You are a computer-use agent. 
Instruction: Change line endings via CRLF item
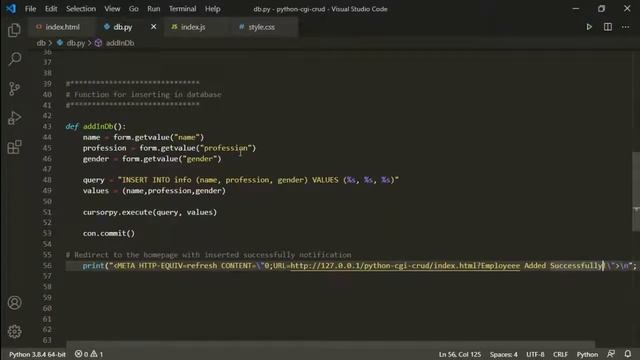click(x=560, y=354)
